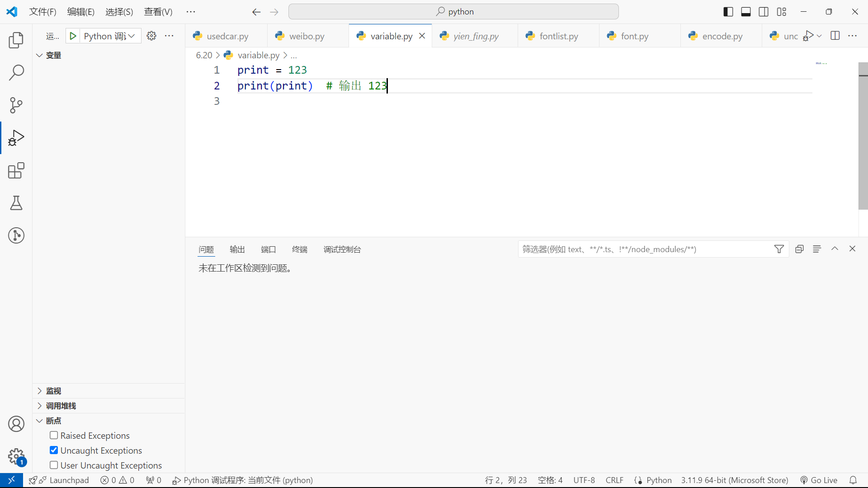Click the Python 3.11.9 interpreter selector
The image size is (868, 488).
point(734,480)
